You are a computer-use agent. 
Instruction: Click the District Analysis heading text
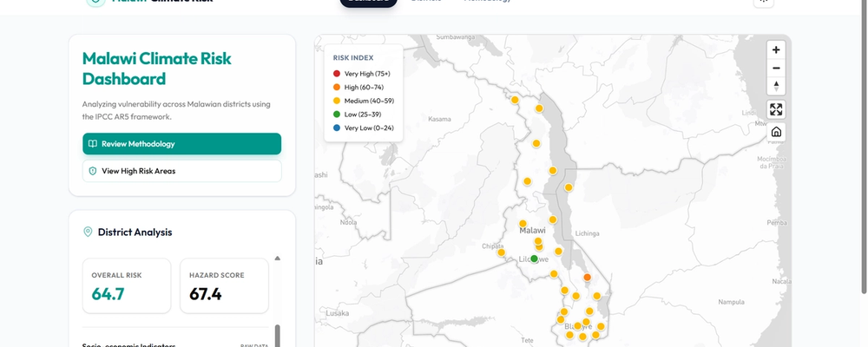pos(135,232)
